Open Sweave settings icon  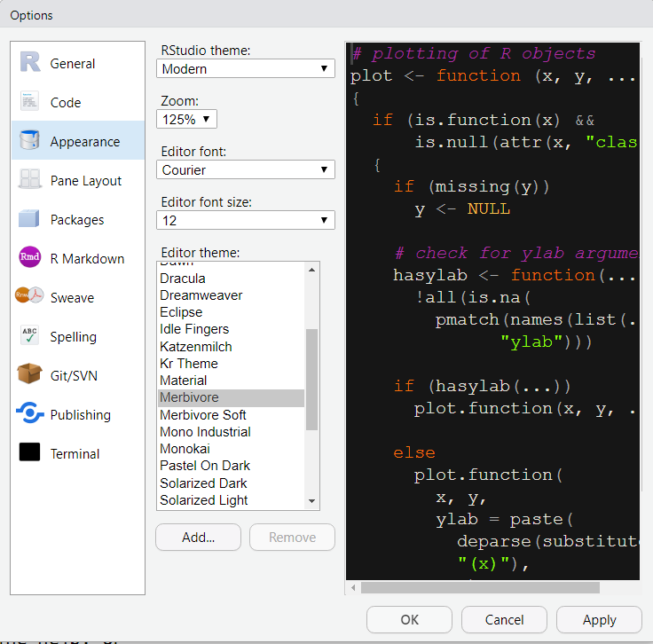pos(30,297)
